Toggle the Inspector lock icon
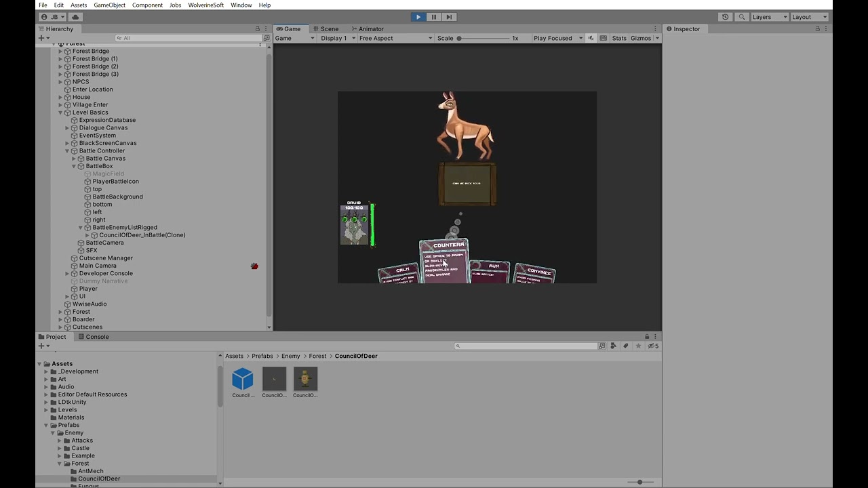 [817, 29]
